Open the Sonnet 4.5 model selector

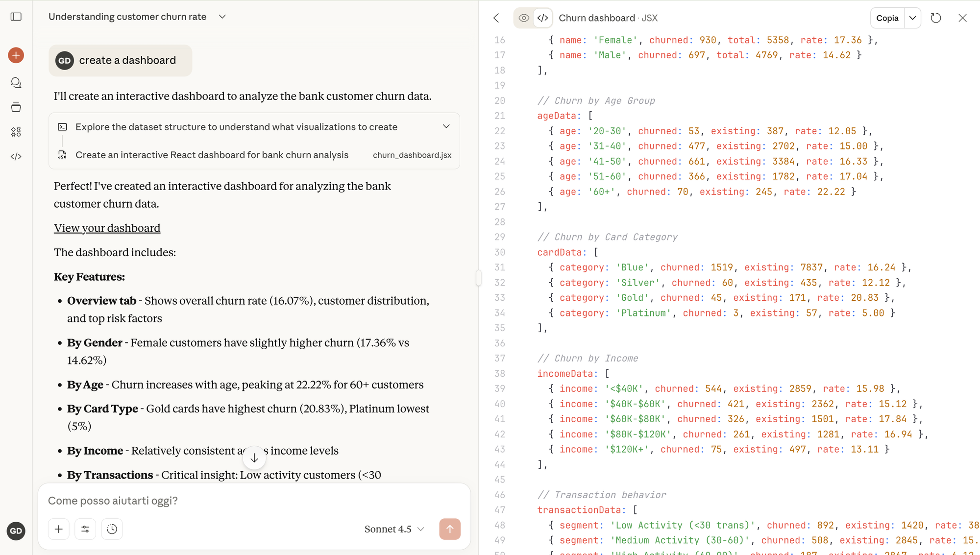coord(394,529)
